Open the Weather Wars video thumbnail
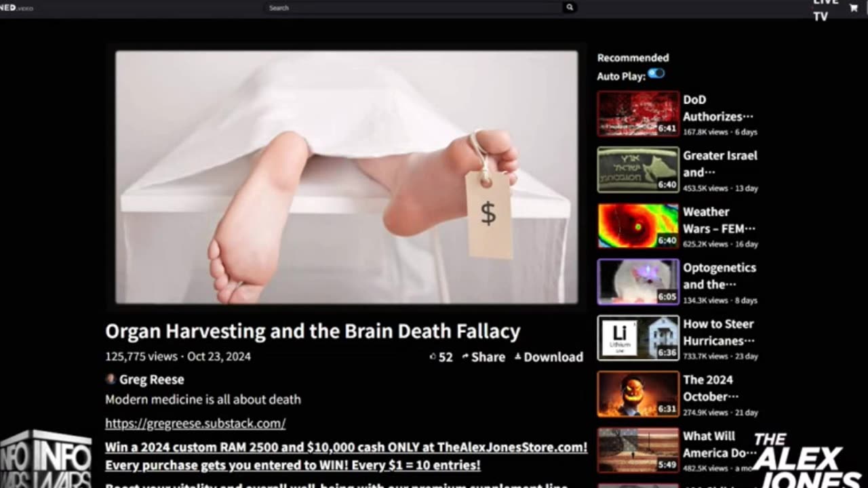This screenshot has width=868, height=488. pyautogui.click(x=638, y=226)
